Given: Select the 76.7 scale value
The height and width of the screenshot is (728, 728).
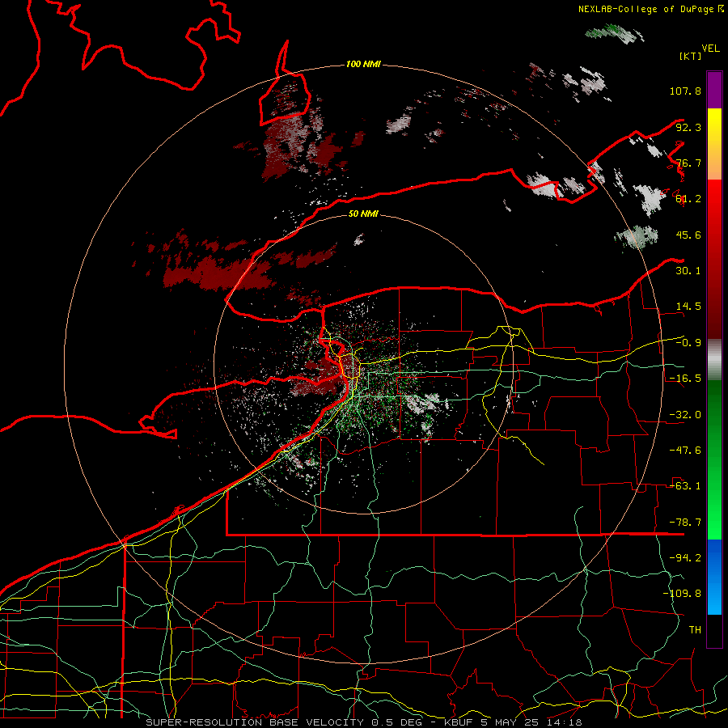Looking at the screenshot, I should point(688,163).
